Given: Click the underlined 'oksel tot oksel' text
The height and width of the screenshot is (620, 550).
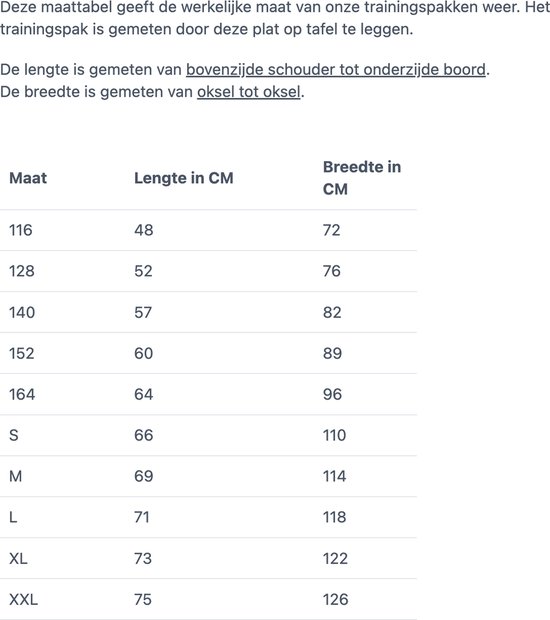Looking at the screenshot, I should pyautogui.click(x=249, y=92).
